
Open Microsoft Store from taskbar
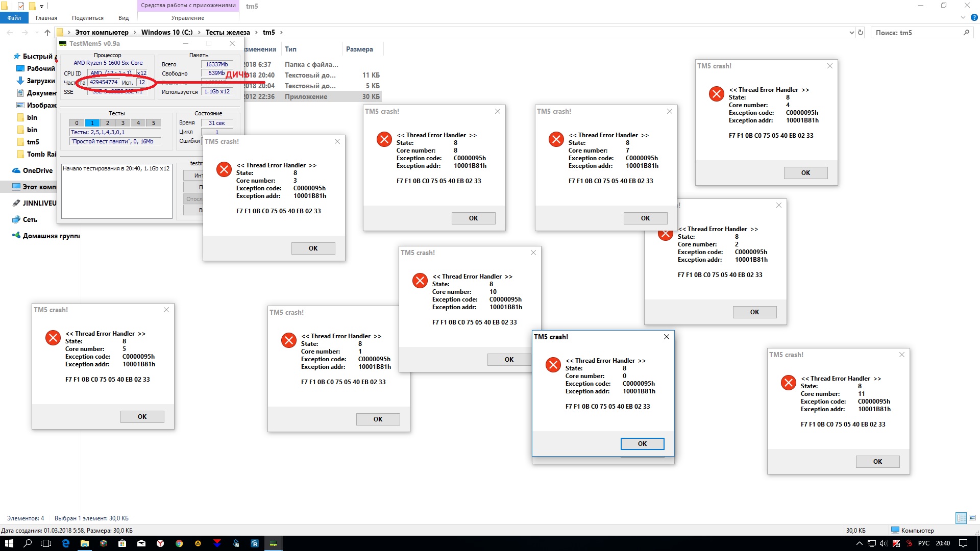coord(122,543)
